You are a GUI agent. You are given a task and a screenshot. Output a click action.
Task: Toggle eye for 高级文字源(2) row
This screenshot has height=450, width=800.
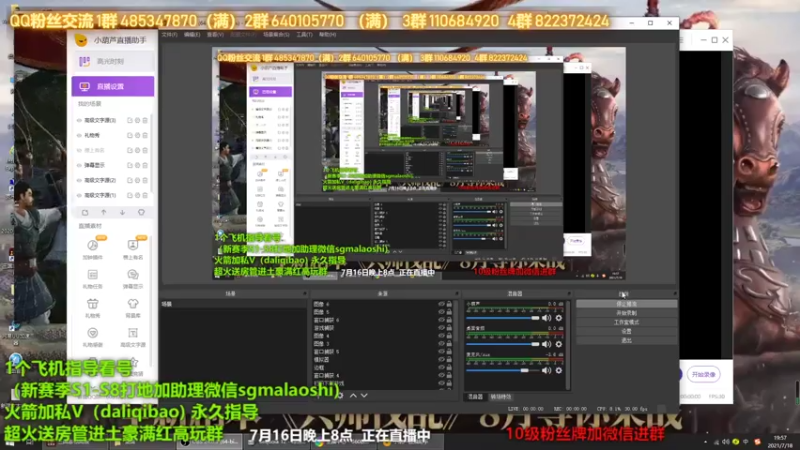[x=79, y=180]
